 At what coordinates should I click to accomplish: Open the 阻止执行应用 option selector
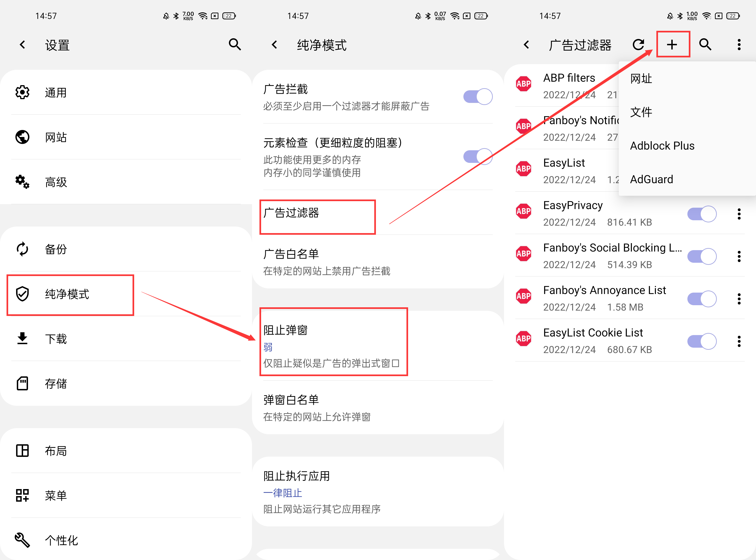(x=378, y=492)
